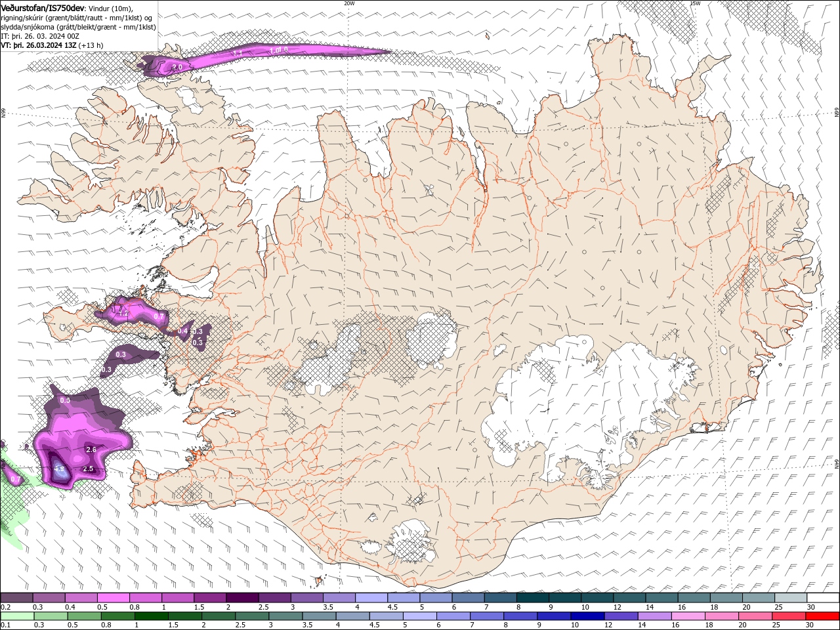Viewport: 840px width, 630px height.
Task: Click the 0.7 value in the green rain area
Action: pos(15,480)
